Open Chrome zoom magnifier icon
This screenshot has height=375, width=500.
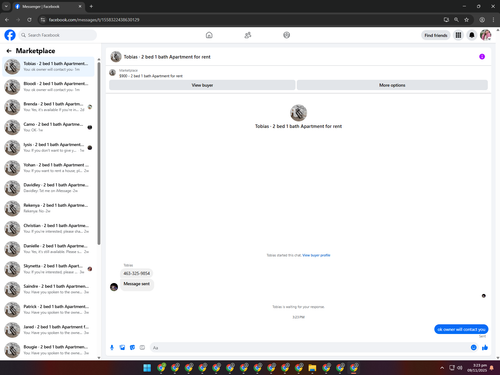tap(456, 20)
